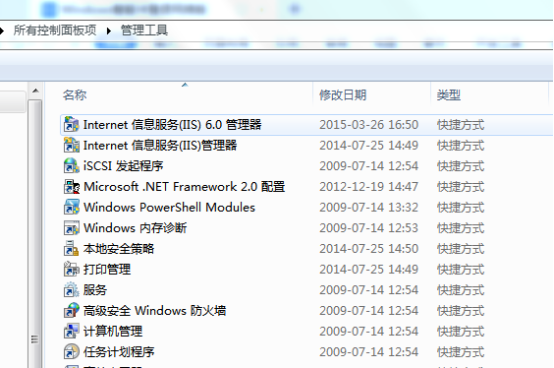Go to 所有控制面板项 in breadcrumb
The image size is (554, 368).
55,30
